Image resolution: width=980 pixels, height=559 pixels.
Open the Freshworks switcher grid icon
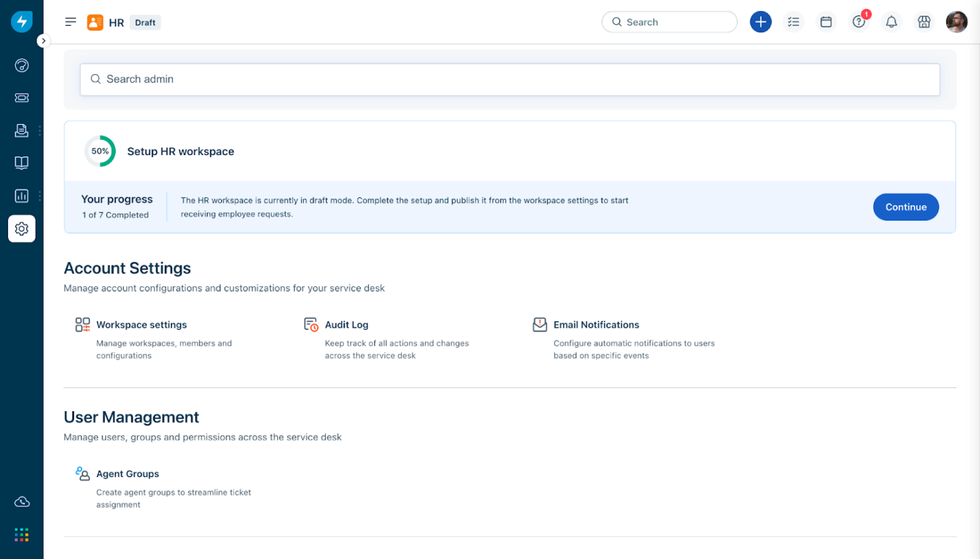click(x=22, y=534)
